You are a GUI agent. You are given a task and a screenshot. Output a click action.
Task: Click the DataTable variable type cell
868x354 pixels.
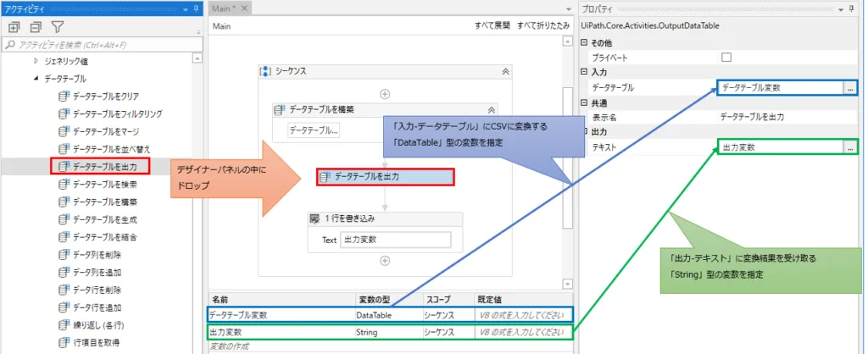tap(387, 315)
